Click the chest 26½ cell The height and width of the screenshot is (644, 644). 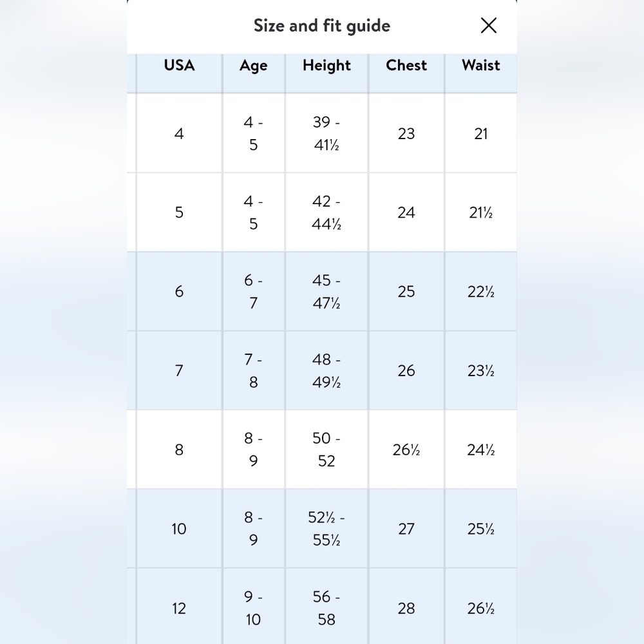(x=406, y=450)
